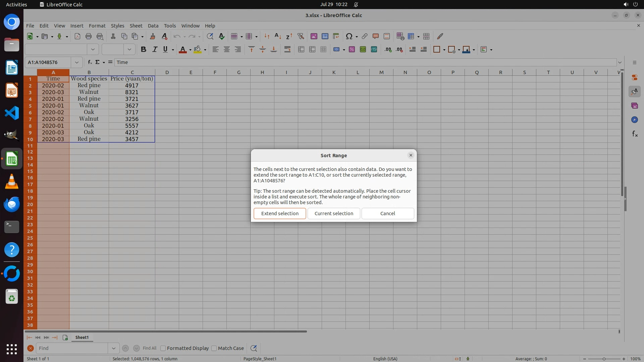
Task: Click the Sort Descending toolbar icon
Action: pos(289,36)
